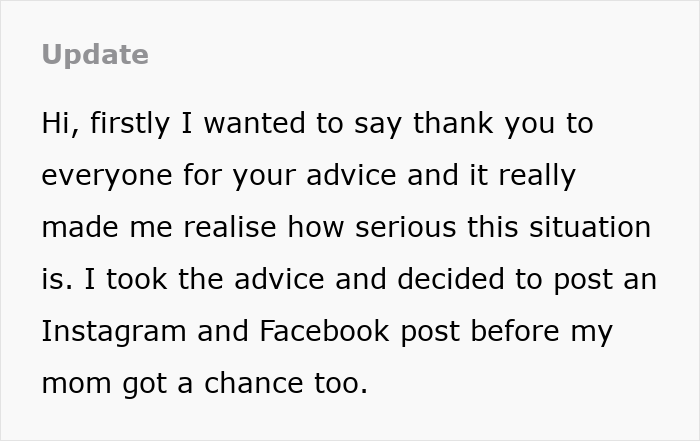Place cursor on the word "firstly"

(x=131, y=124)
